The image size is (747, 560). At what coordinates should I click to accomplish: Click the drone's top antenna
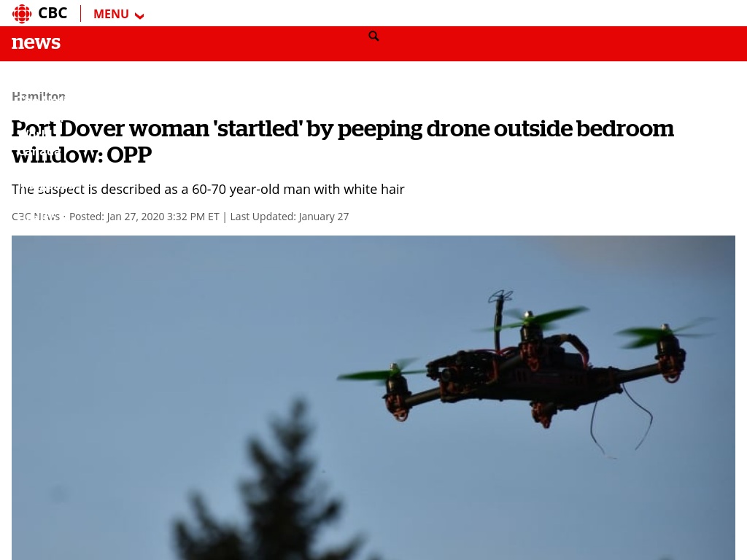[x=499, y=319]
